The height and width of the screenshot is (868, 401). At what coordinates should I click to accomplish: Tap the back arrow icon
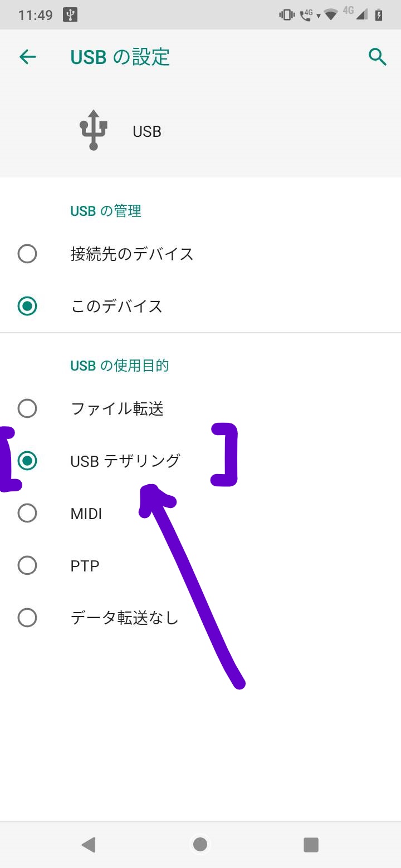point(27,57)
